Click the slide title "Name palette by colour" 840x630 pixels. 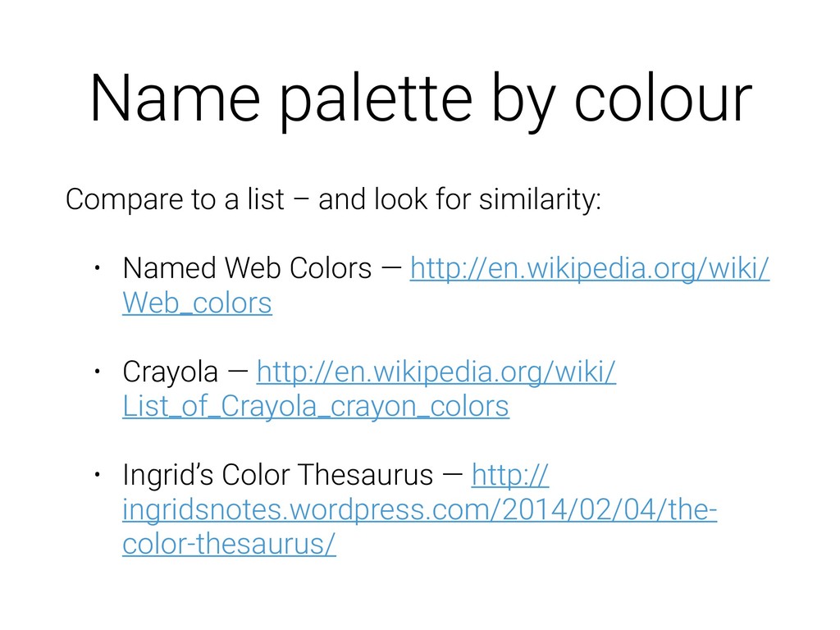420,99
